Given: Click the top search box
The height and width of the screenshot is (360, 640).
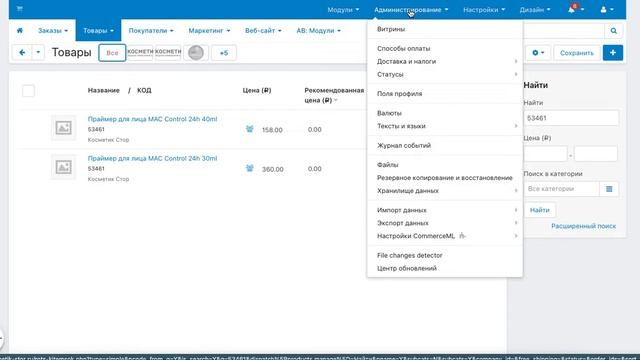Looking at the screenshot, I should [x=564, y=31].
